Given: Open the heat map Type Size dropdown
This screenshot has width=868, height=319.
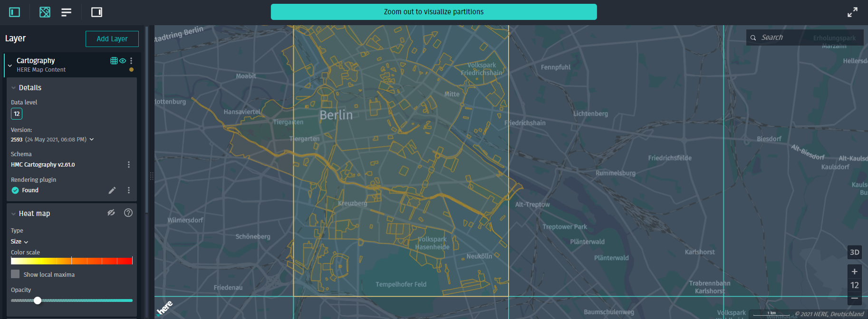Looking at the screenshot, I should (19, 242).
